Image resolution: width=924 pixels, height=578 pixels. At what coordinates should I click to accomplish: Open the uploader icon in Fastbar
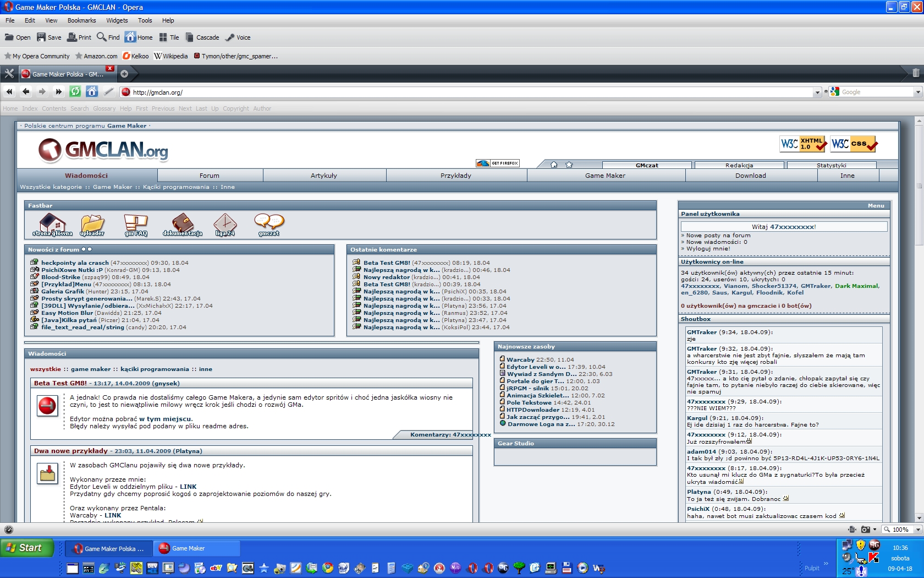tap(92, 225)
